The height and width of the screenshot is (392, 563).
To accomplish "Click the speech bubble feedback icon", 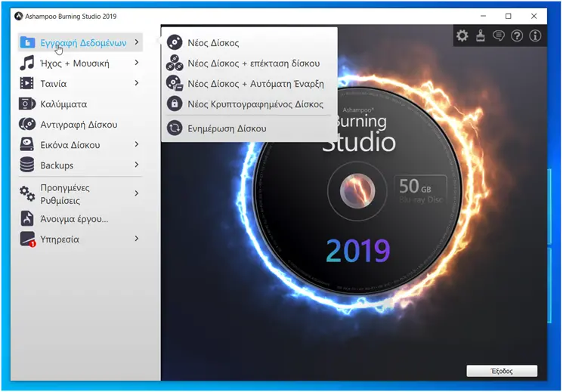I will coord(499,35).
